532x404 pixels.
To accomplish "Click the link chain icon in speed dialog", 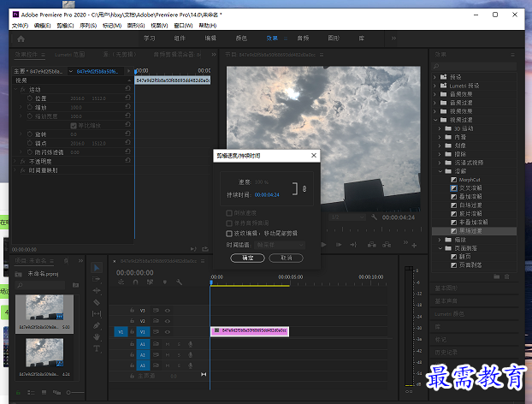I will point(304,189).
